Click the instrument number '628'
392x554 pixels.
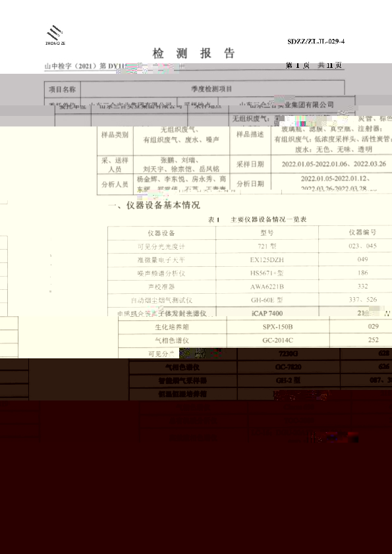[384, 353]
